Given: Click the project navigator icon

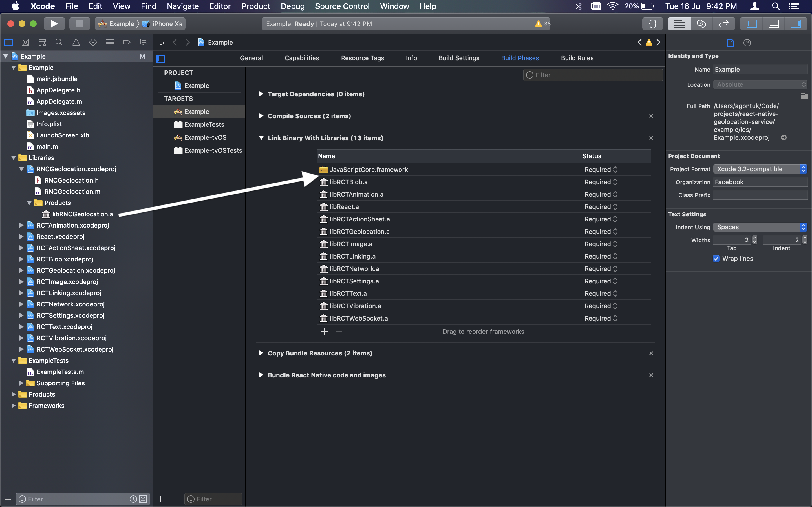Looking at the screenshot, I should 8,42.
